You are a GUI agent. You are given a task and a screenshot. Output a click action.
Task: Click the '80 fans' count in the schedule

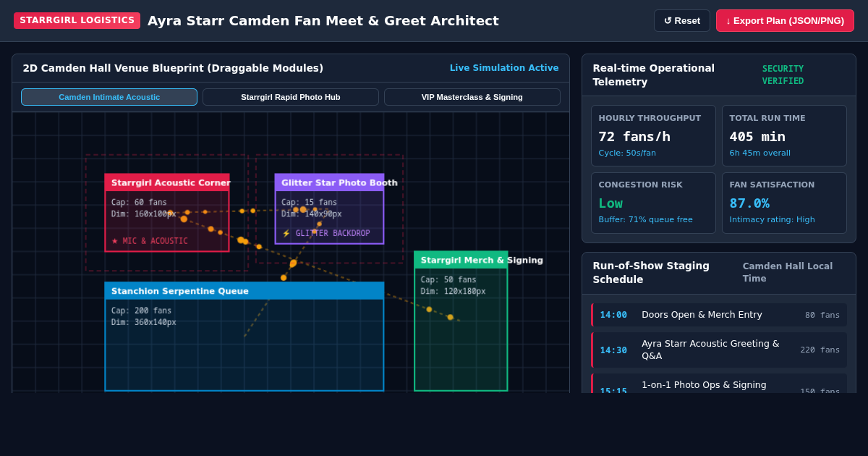point(822,315)
